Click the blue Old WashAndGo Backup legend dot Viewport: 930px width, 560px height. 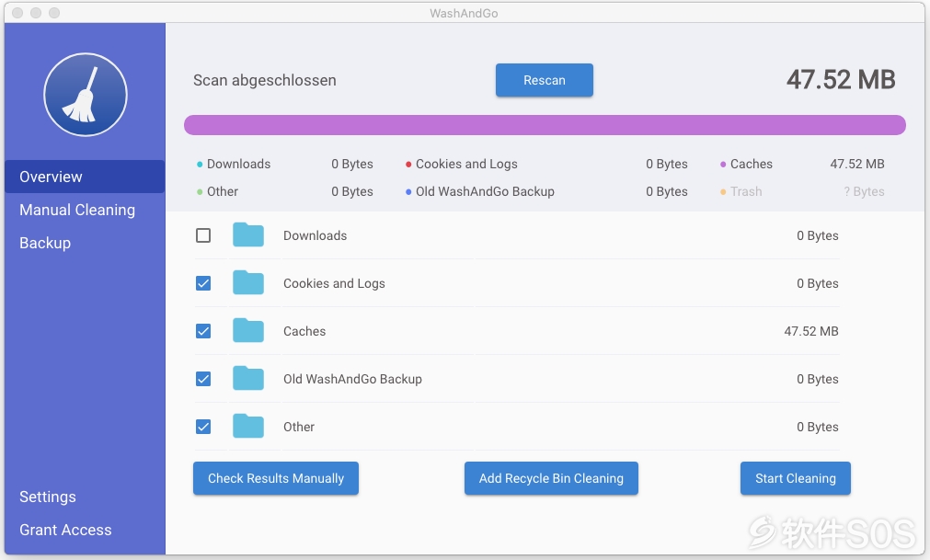tap(408, 192)
